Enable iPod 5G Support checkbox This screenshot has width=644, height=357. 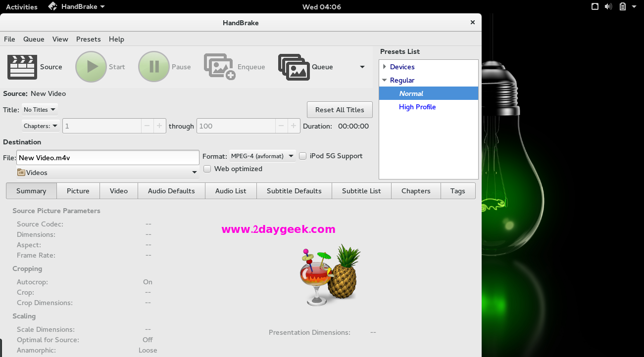click(x=303, y=156)
